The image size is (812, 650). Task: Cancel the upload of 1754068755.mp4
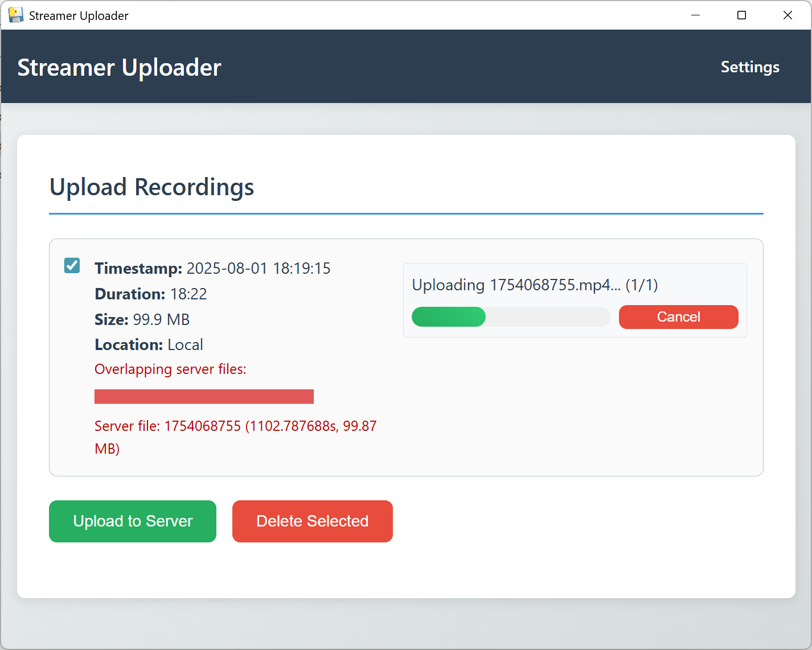pyautogui.click(x=678, y=316)
